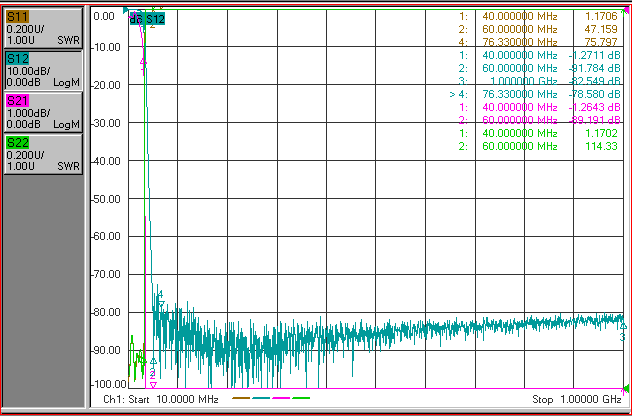Click the -80.00 y-axis label

tap(106, 312)
